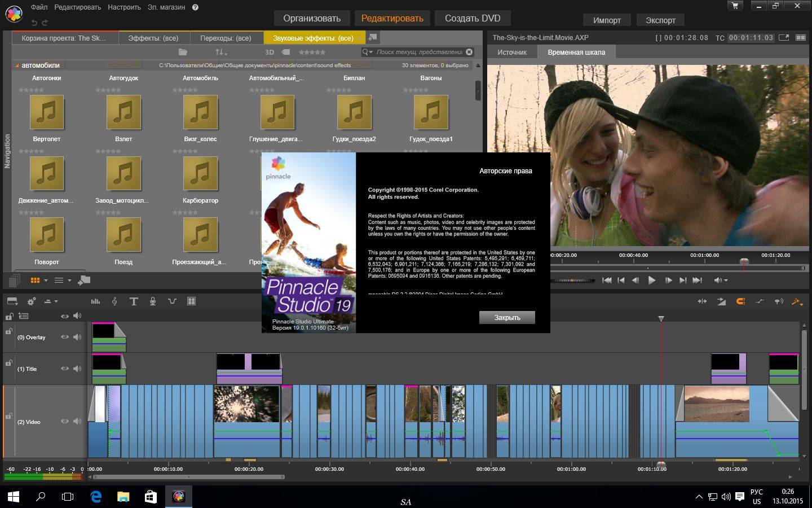Screen dimensions: 812x508
Task: Switch to the Организовать section
Action: click(x=312, y=18)
